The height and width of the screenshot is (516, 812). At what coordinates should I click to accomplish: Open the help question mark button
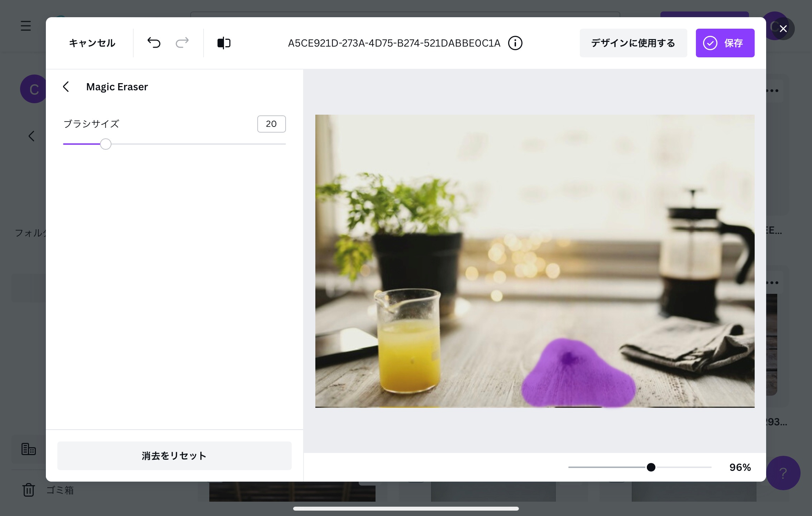coord(783,473)
